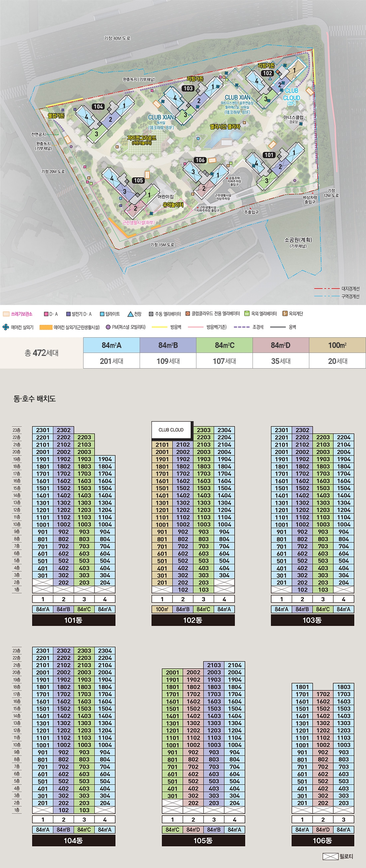The height and width of the screenshot is (868, 366).
Task: Select the 유아놀이터 label
Action: pos(173,205)
